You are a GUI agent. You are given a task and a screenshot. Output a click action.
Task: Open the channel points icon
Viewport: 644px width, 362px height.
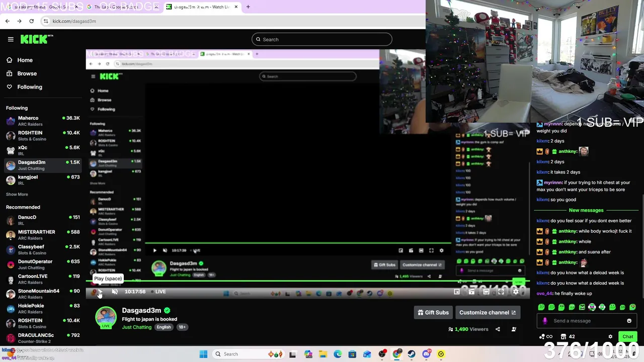point(545,337)
